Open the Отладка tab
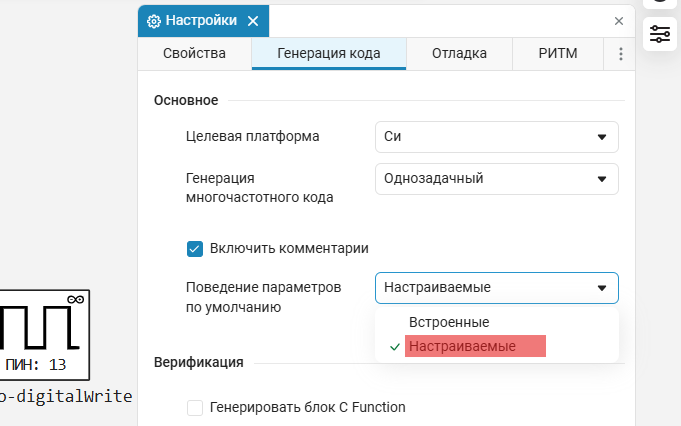 point(459,54)
